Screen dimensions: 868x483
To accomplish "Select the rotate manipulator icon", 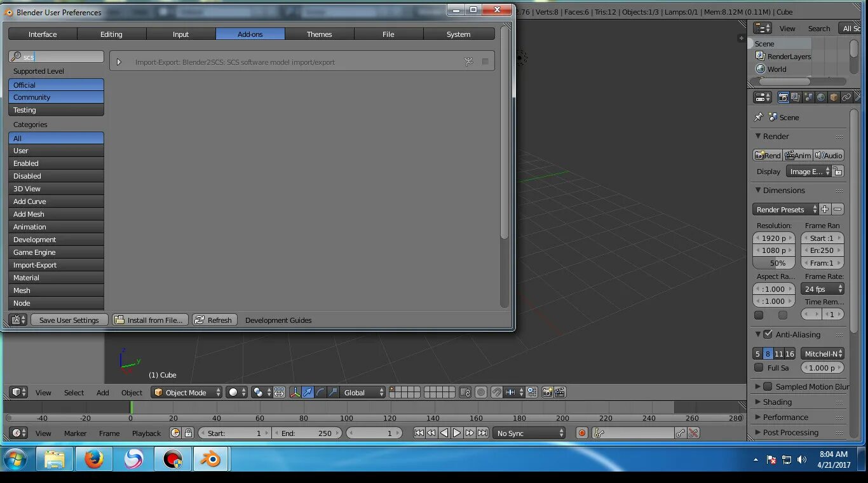I will pyautogui.click(x=320, y=393).
